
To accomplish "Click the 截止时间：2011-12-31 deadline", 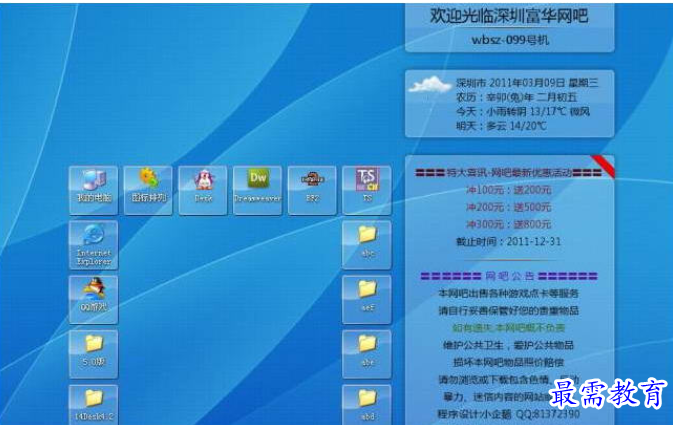I will [x=509, y=241].
